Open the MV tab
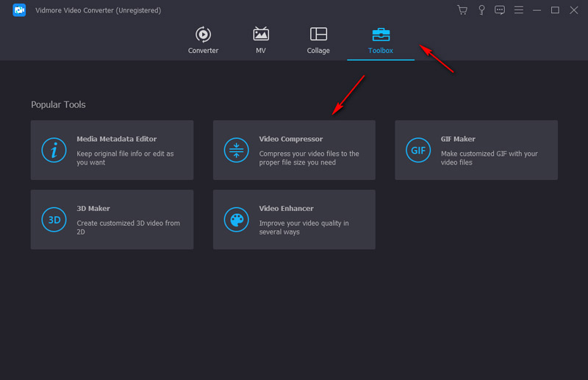Viewport: 588px width, 380px height. click(x=260, y=41)
